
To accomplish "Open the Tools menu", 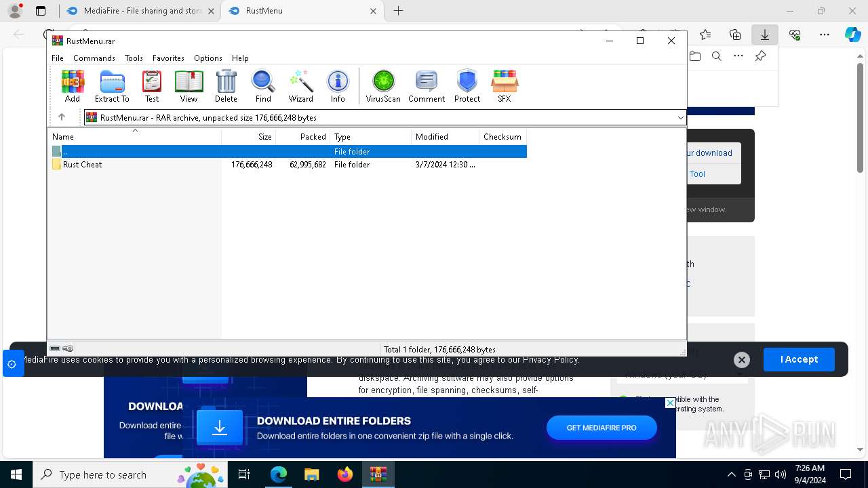I will [x=134, y=58].
